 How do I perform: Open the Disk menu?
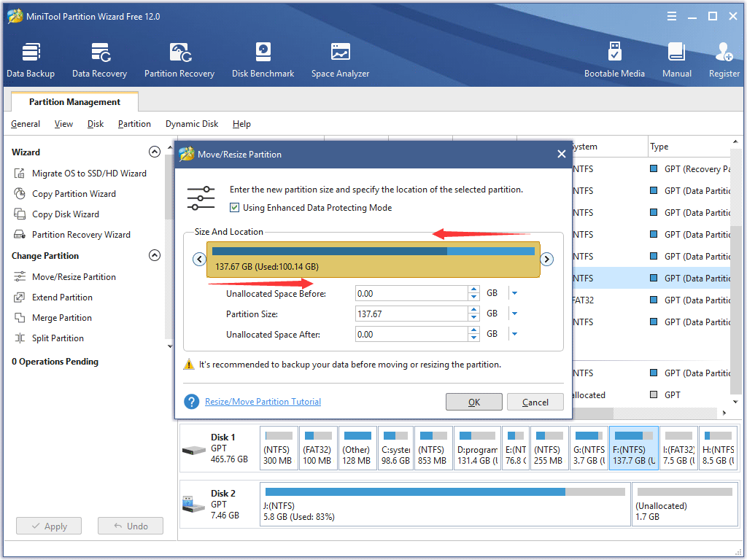coord(96,124)
